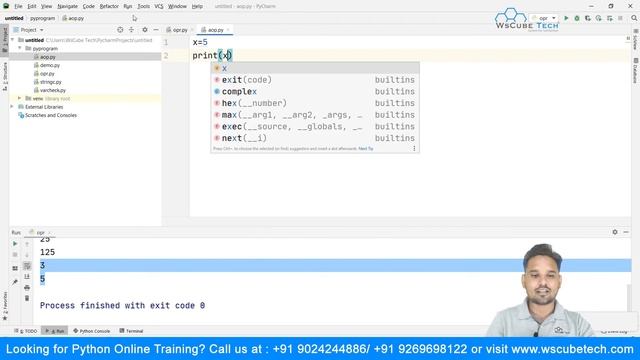
Task: Expand the venv folder
Action: coord(20,98)
